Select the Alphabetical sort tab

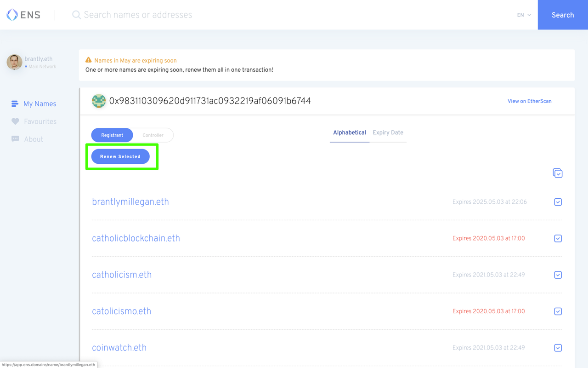pyautogui.click(x=350, y=132)
